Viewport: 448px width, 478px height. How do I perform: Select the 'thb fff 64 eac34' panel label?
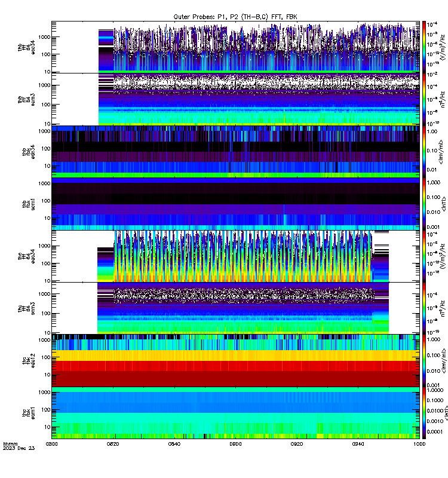point(26,47)
